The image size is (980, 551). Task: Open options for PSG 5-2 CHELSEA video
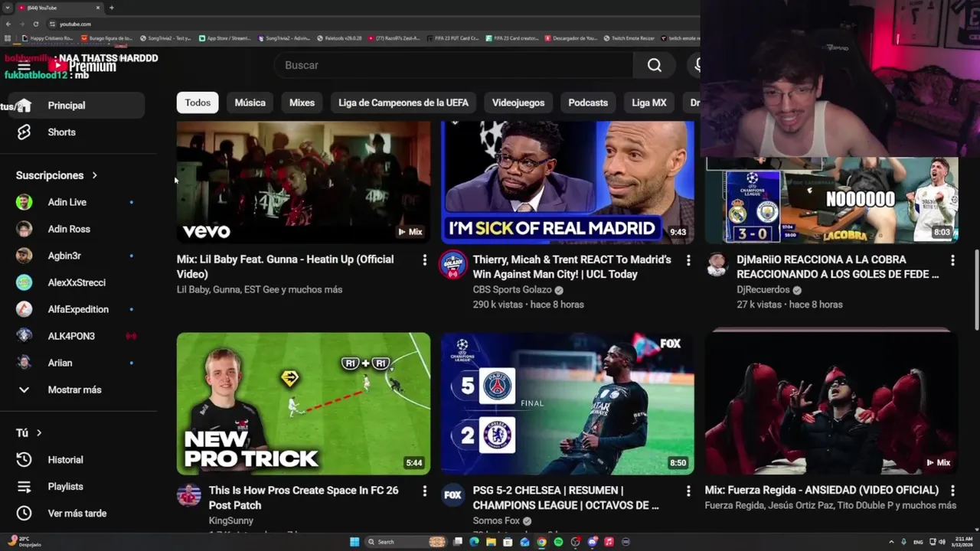[688, 491]
